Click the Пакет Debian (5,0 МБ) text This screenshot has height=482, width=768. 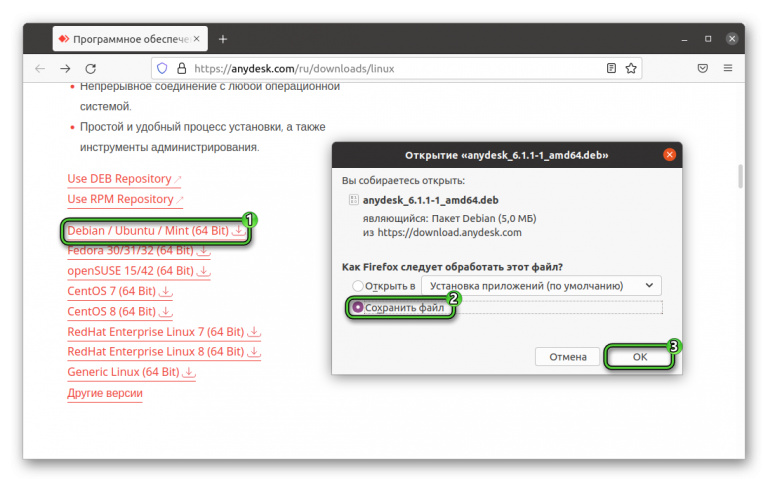tap(484, 218)
